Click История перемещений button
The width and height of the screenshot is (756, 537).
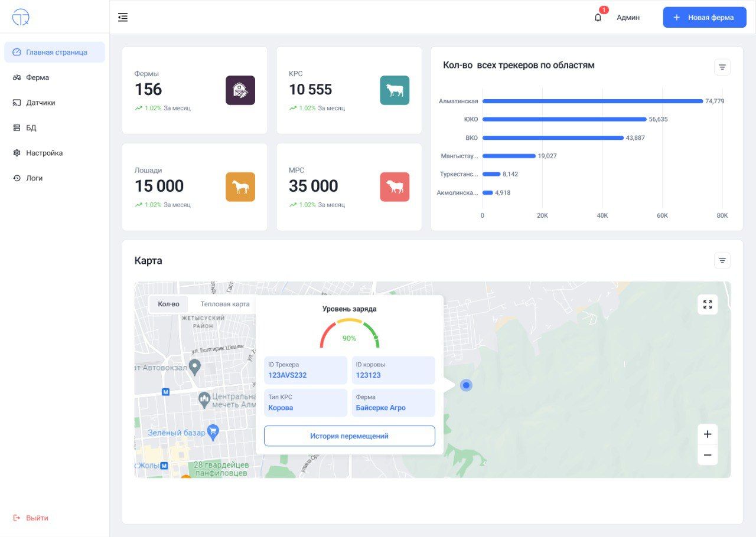pos(349,436)
